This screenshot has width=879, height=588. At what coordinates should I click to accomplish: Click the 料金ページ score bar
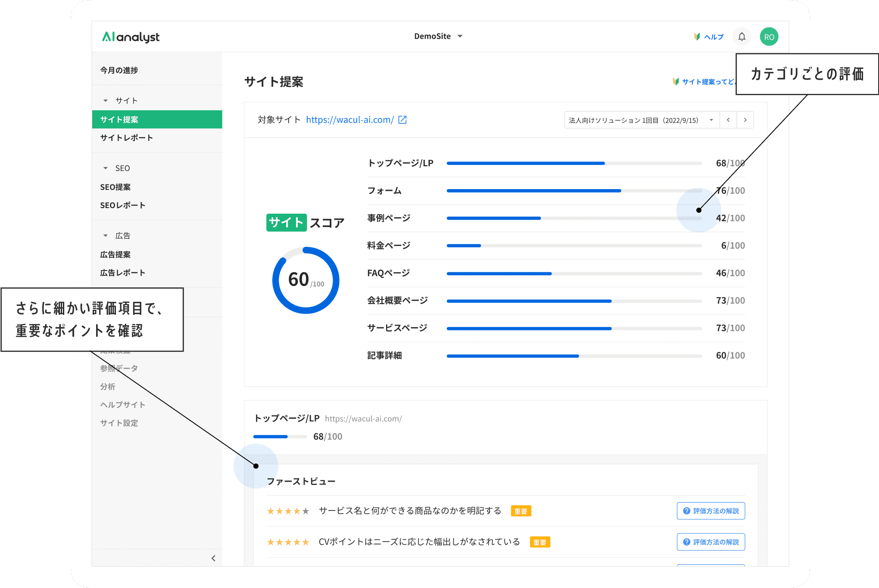pos(574,246)
